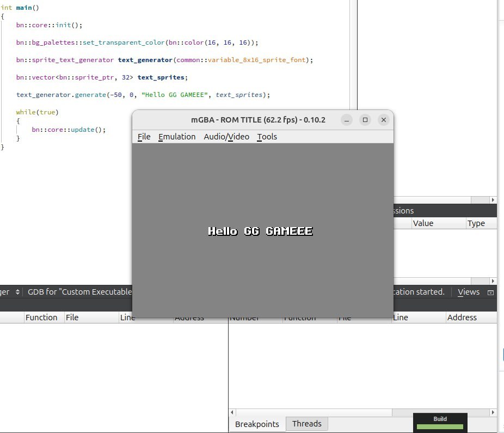Click the mGBA window title bar text
The image size is (504, 433).
coord(258,120)
